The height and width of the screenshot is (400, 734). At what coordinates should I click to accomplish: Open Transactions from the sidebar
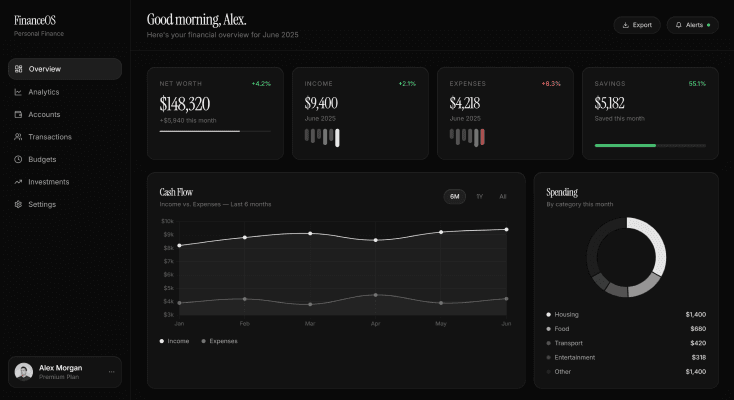pos(65,137)
